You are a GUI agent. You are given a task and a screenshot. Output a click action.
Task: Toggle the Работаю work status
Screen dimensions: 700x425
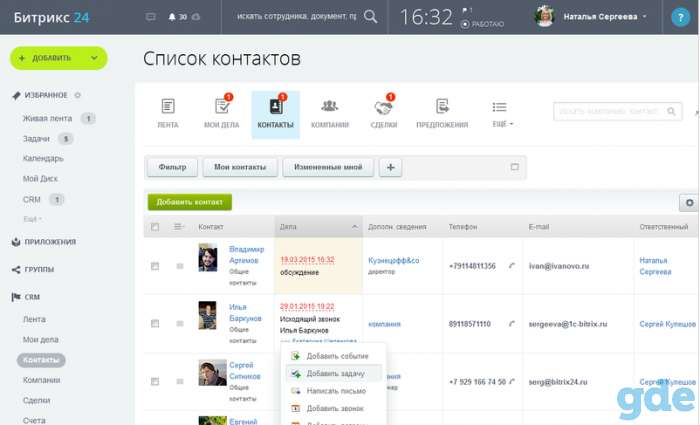tap(482, 24)
